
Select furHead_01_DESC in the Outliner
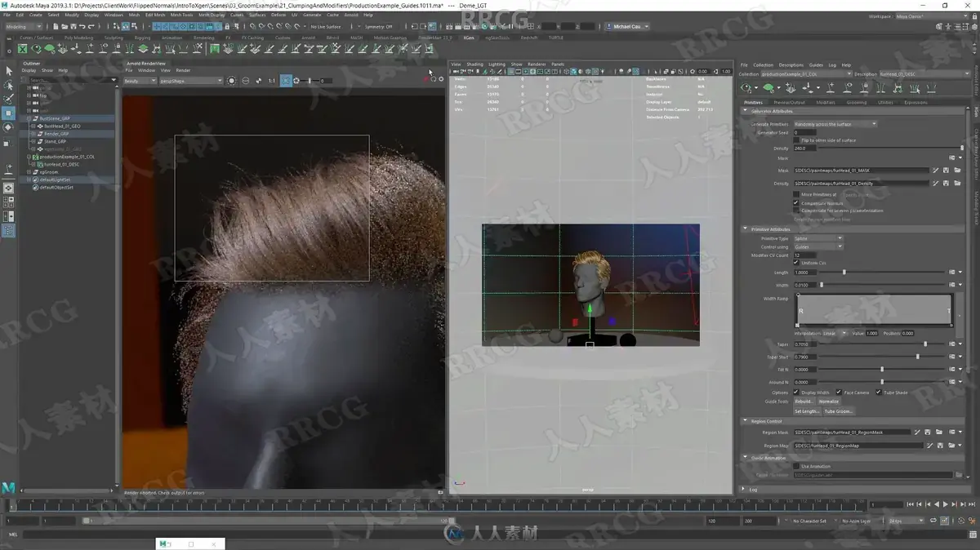pos(62,164)
